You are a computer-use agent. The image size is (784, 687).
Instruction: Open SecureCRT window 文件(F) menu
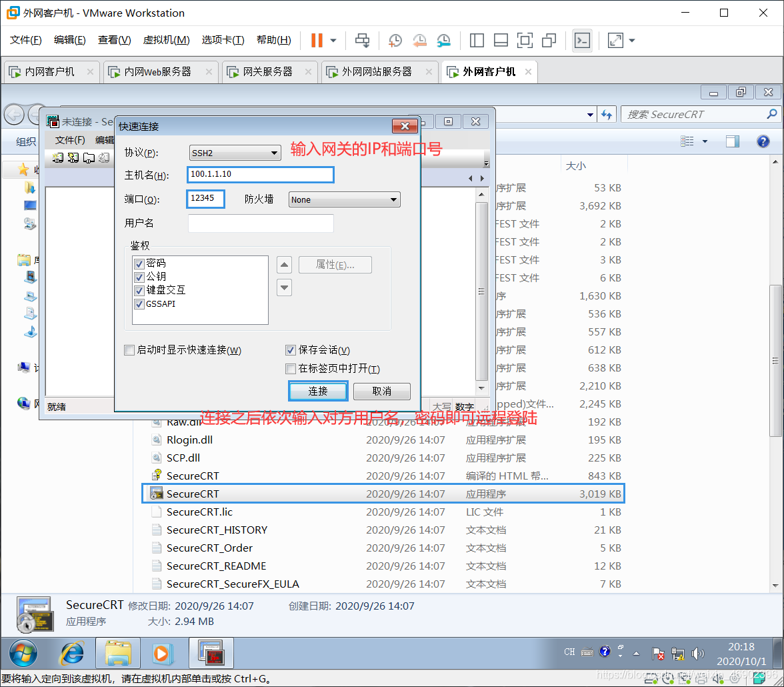[x=69, y=140]
